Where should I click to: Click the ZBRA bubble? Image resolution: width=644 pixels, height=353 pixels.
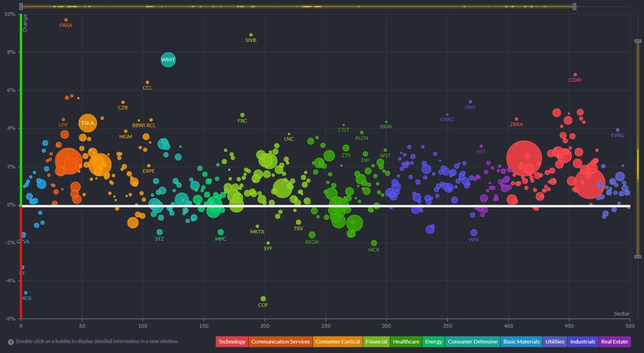pos(517,119)
